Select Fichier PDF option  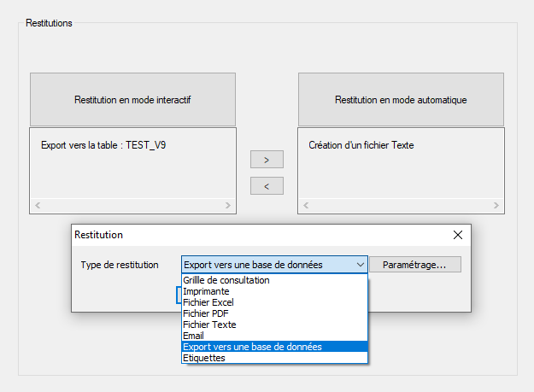tap(206, 313)
